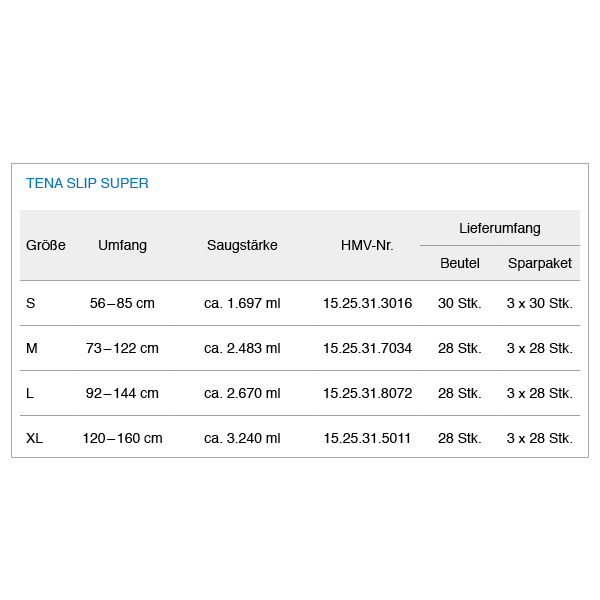
Task: Select the HMV-Nr. column header
Action: [367, 245]
